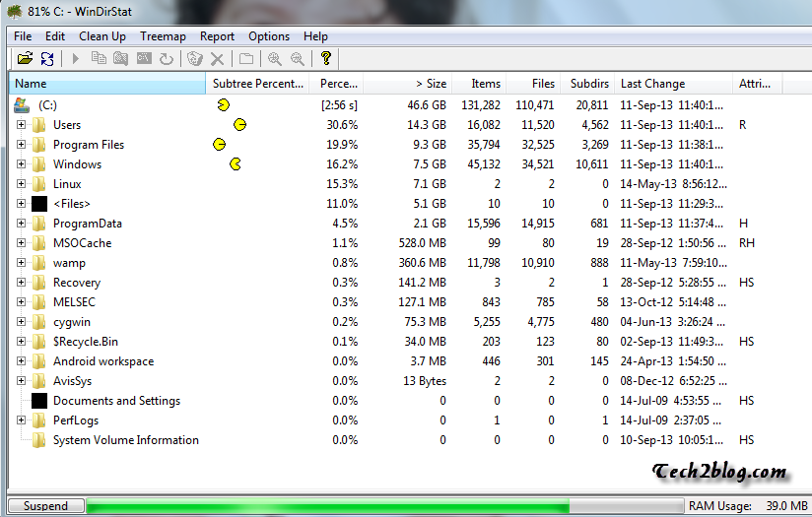
Task: Sort by the Attributes column header
Action: click(758, 84)
